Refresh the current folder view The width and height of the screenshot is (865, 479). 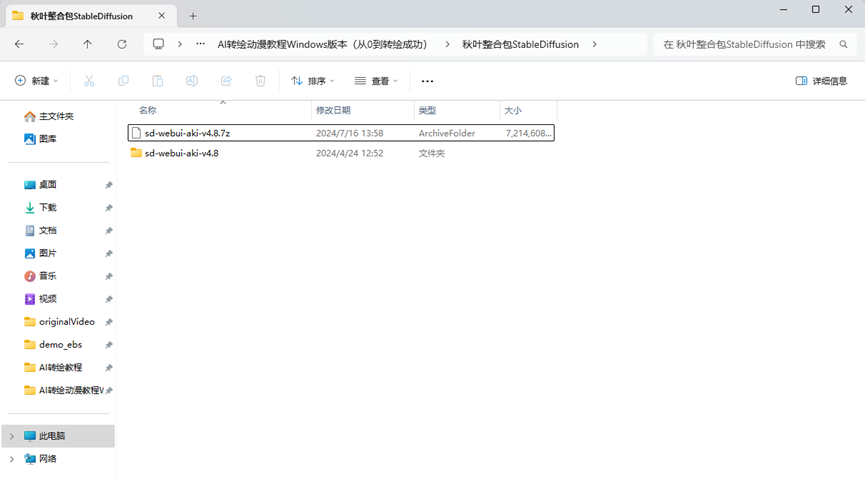pyautogui.click(x=122, y=44)
